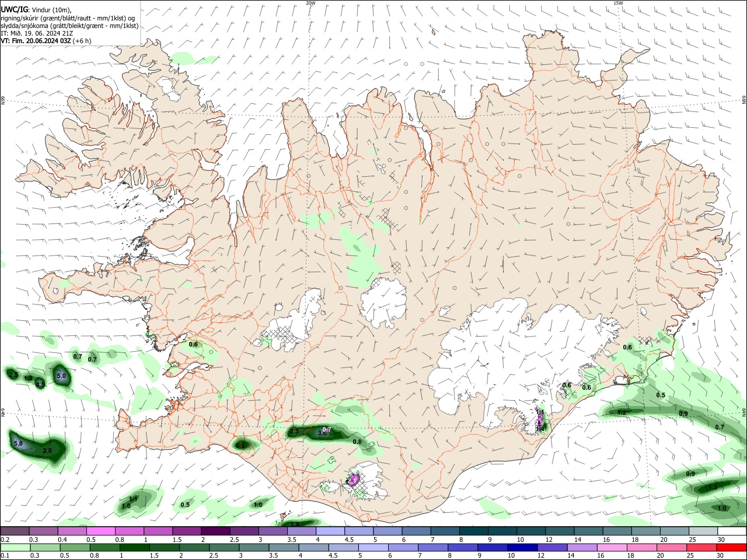Click the bottom-row swatch between 3 and 3.5
Screen dimensions: 747x560
pos(254,547)
